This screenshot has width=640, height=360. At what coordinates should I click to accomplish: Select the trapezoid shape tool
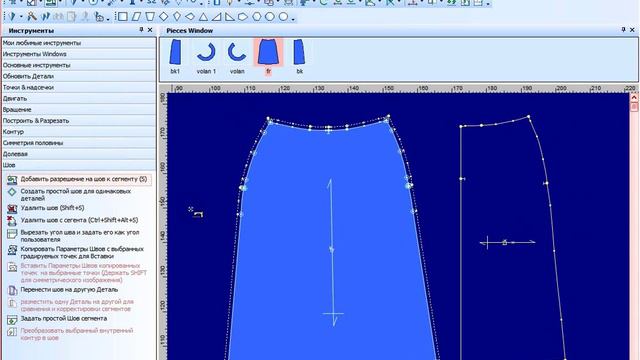pyautogui.click(x=150, y=17)
